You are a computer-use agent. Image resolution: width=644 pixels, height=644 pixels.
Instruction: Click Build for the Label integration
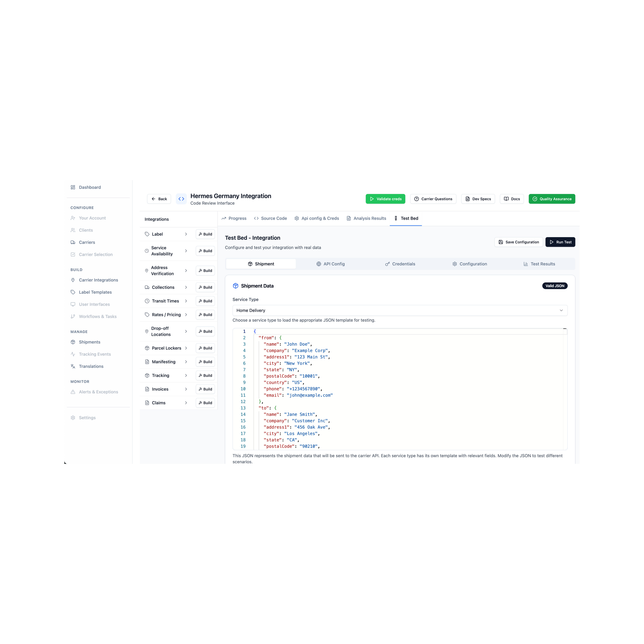[205, 234]
